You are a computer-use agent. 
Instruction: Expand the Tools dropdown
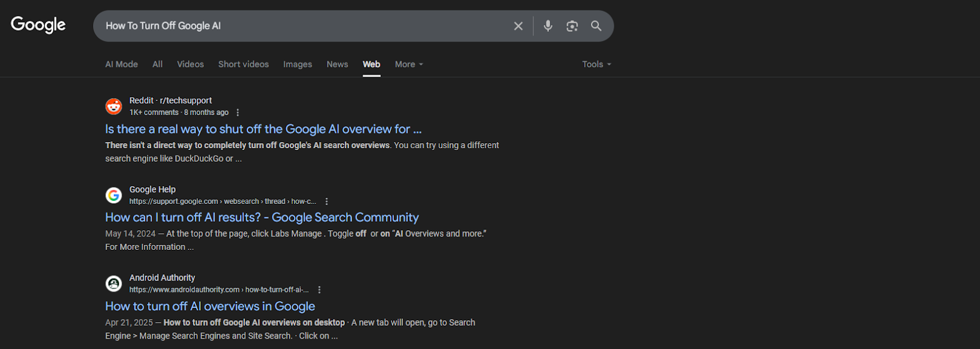(597, 64)
